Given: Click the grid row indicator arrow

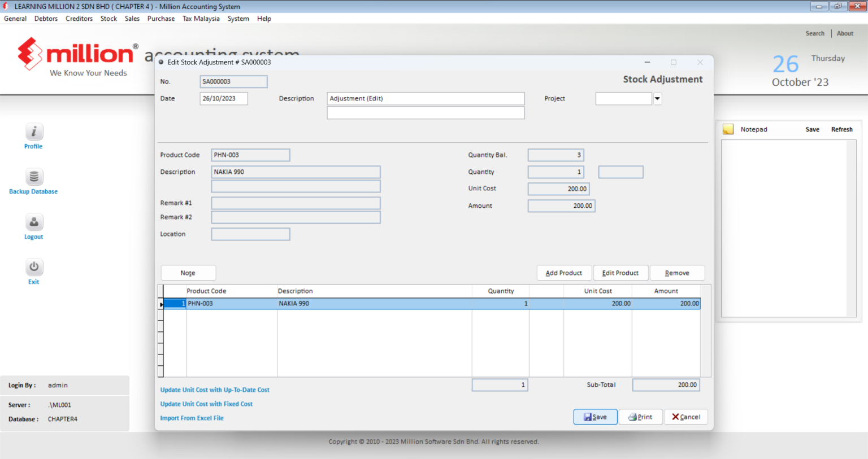Looking at the screenshot, I should tap(161, 304).
